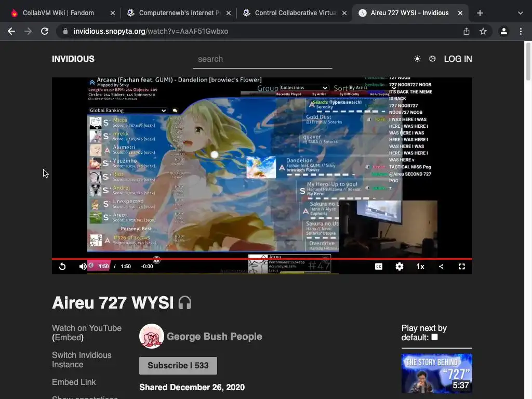Open the video share button
532x399 pixels.
coord(441,267)
